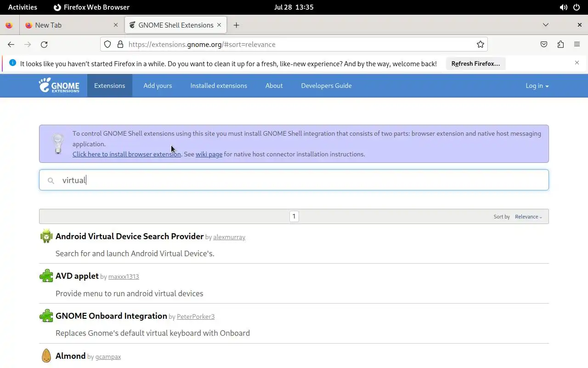Open Android Virtual Device Search Provider

[x=130, y=236]
